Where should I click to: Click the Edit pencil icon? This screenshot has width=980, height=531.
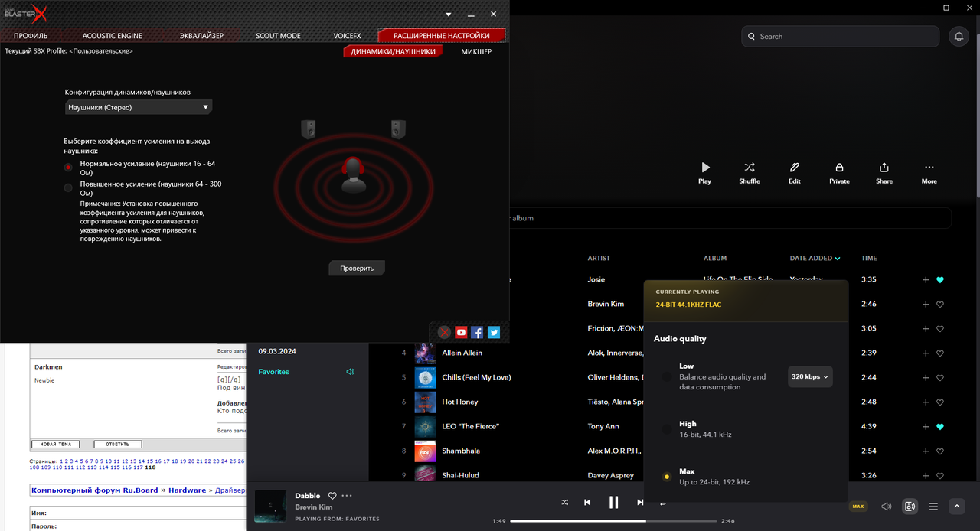coord(795,167)
